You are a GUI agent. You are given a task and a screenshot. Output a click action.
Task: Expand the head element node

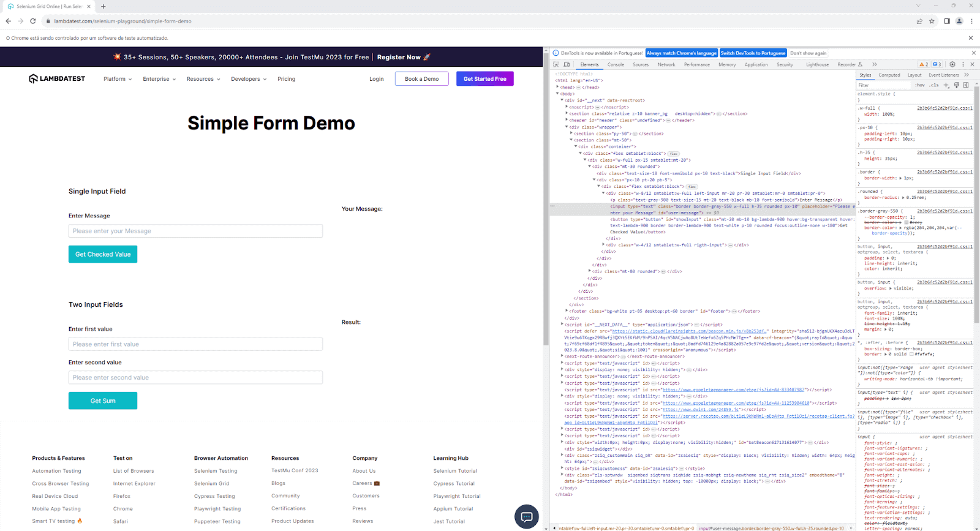557,87
